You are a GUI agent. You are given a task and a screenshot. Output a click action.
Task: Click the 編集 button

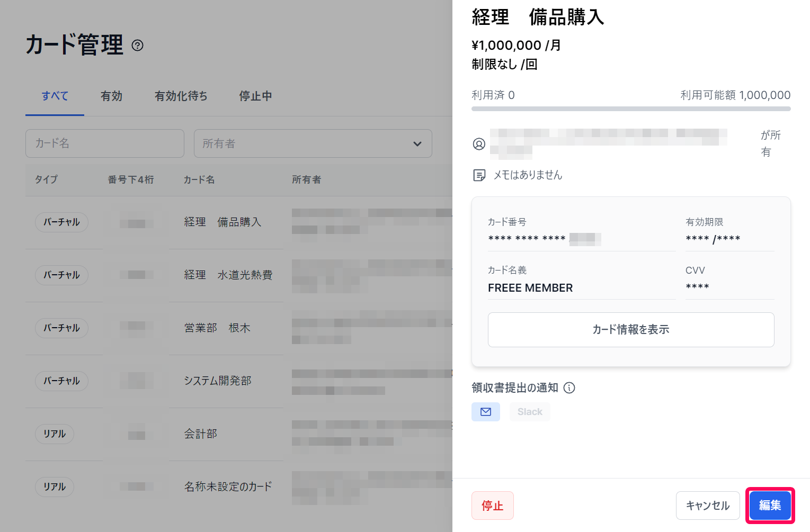(x=770, y=506)
